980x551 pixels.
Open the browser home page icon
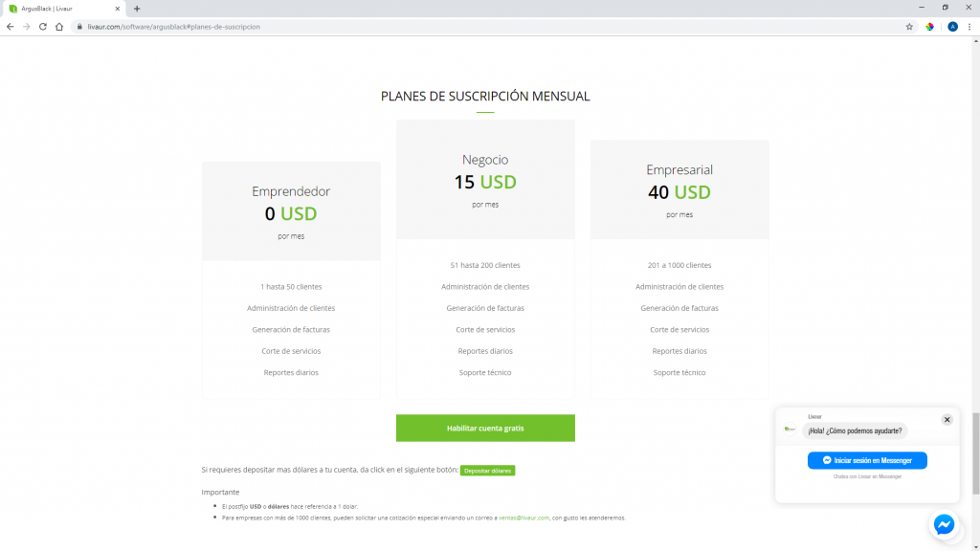(x=59, y=27)
